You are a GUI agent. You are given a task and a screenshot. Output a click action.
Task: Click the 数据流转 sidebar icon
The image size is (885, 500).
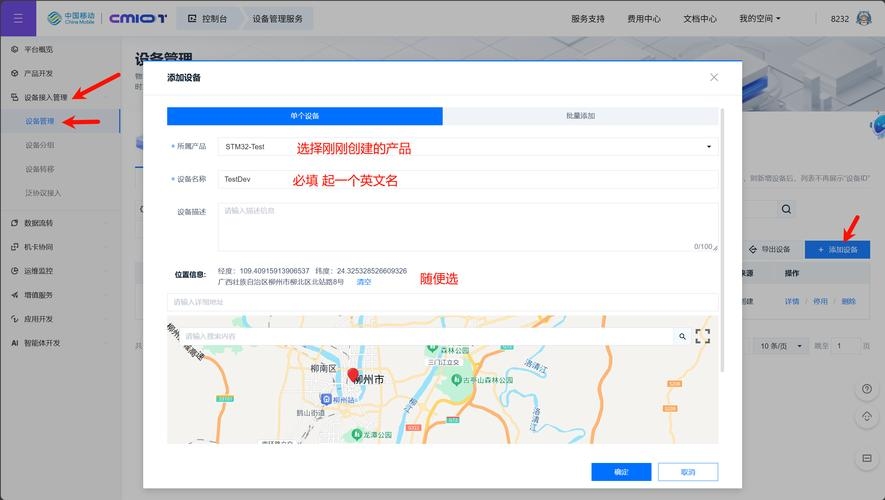click(15, 223)
